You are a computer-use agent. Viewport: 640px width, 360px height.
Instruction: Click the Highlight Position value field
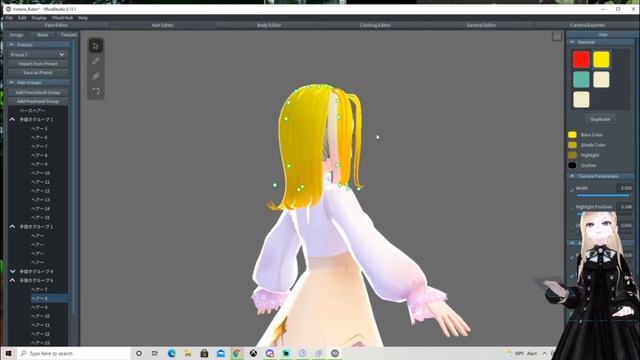pos(624,207)
